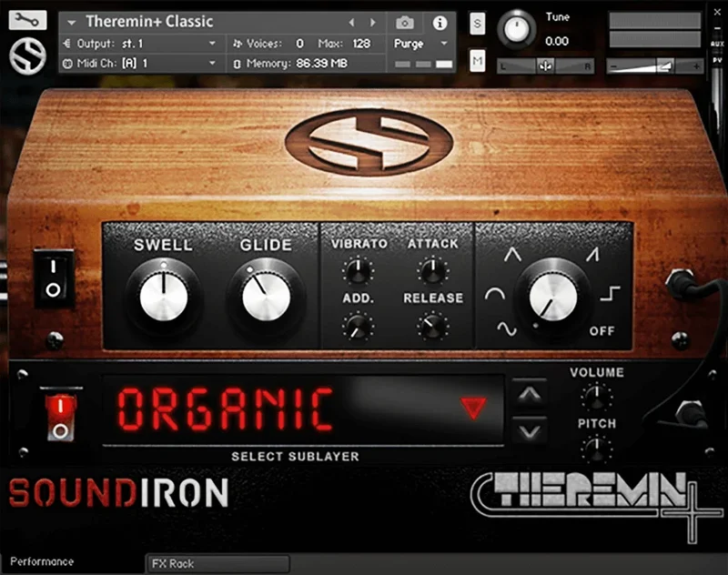Click the PV button in header
The image size is (728, 575).
pos(717,60)
